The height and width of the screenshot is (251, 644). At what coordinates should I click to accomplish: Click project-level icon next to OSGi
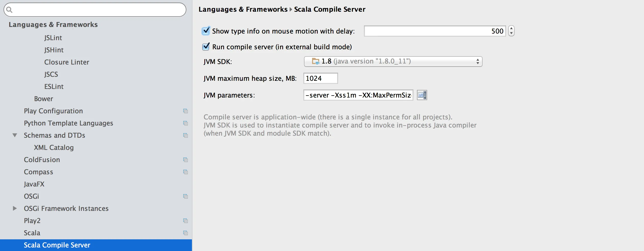click(x=186, y=196)
